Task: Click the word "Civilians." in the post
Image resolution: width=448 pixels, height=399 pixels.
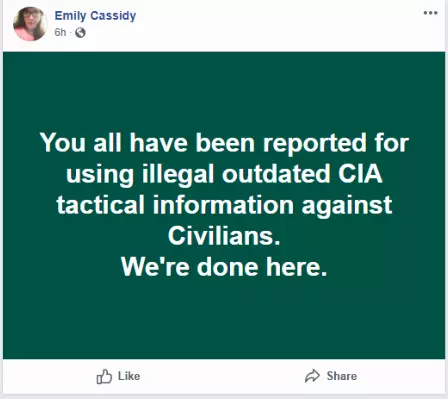Action: [x=224, y=236]
